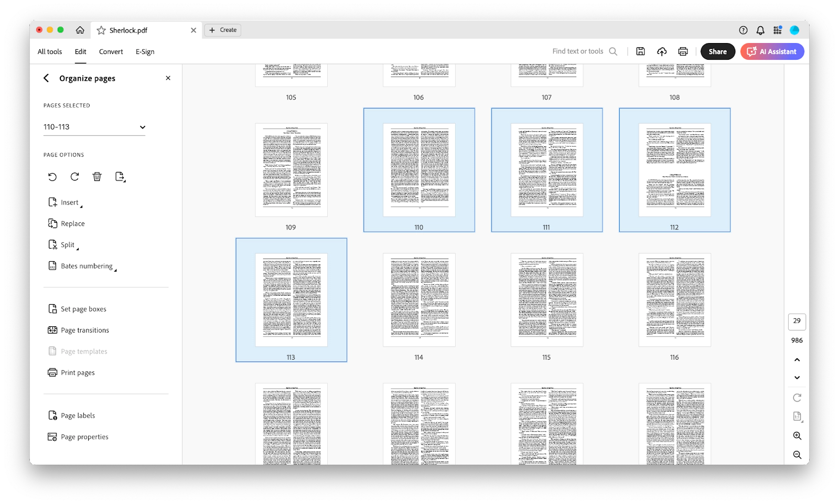This screenshot has height=504, width=839.
Task: Open the Convert tab
Action: pos(111,51)
